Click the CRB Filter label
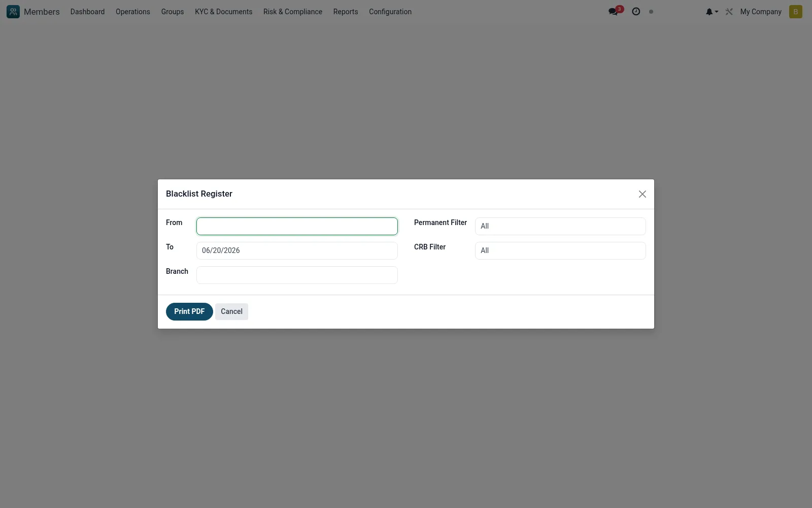 tap(430, 247)
